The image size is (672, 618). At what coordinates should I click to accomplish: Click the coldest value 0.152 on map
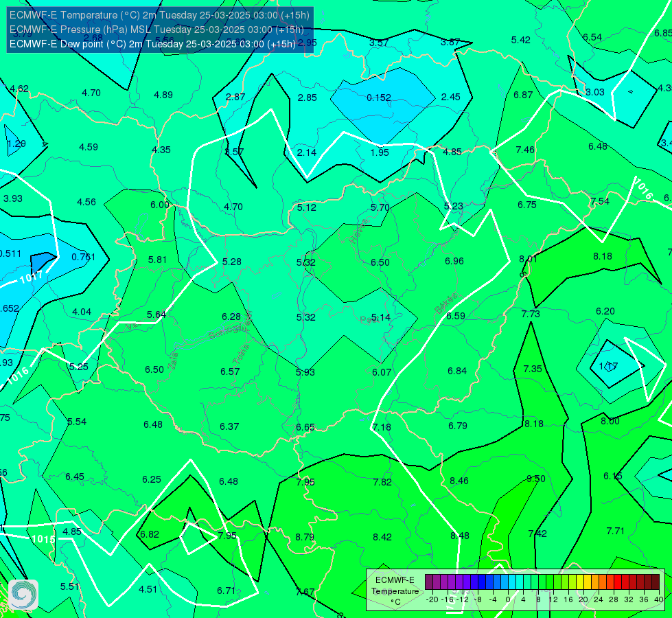pos(379,98)
